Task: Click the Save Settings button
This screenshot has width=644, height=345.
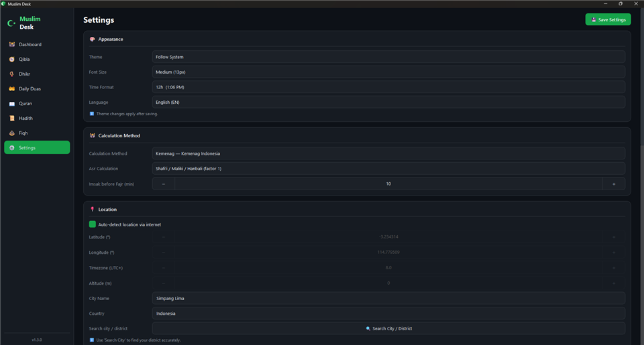Action: [608, 19]
